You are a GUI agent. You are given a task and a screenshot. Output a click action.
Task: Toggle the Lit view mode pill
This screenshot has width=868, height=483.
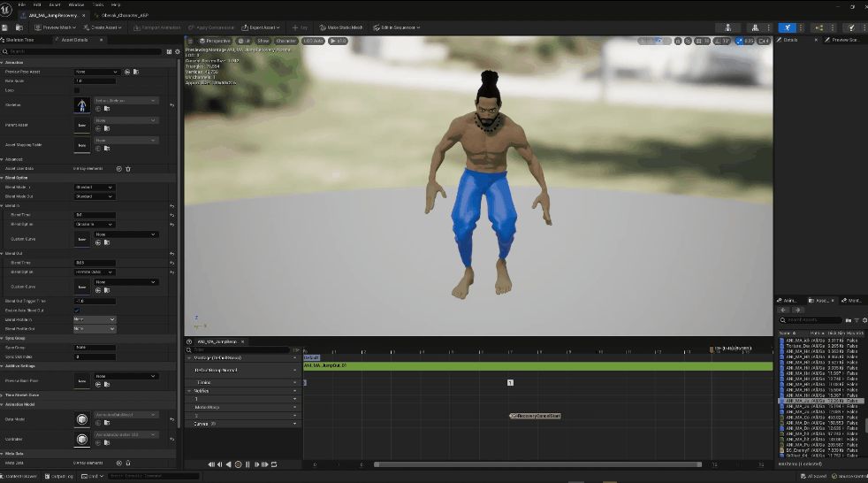click(x=244, y=41)
